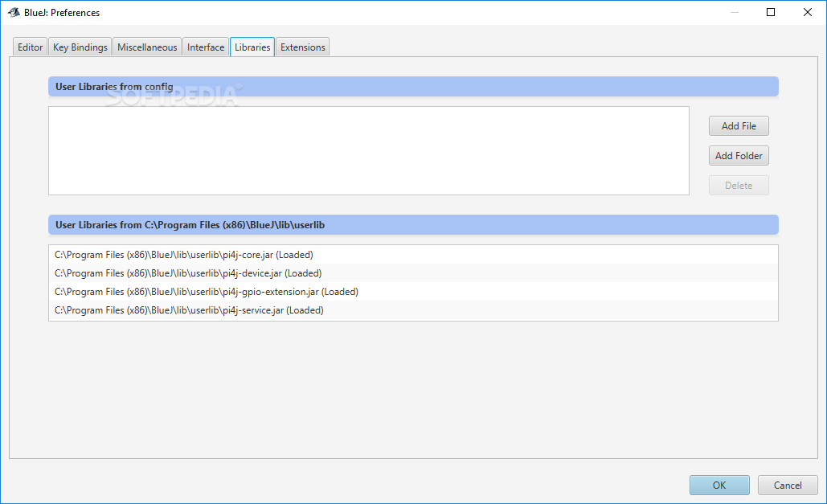Maximize the Preferences window
This screenshot has height=504, width=827.
pyautogui.click(x=771, y=12)
